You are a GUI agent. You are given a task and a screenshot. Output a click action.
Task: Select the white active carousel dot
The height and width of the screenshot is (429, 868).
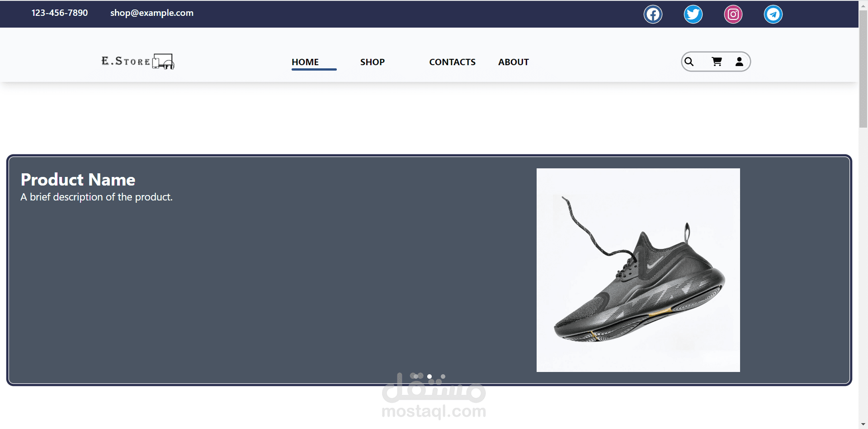429,377
